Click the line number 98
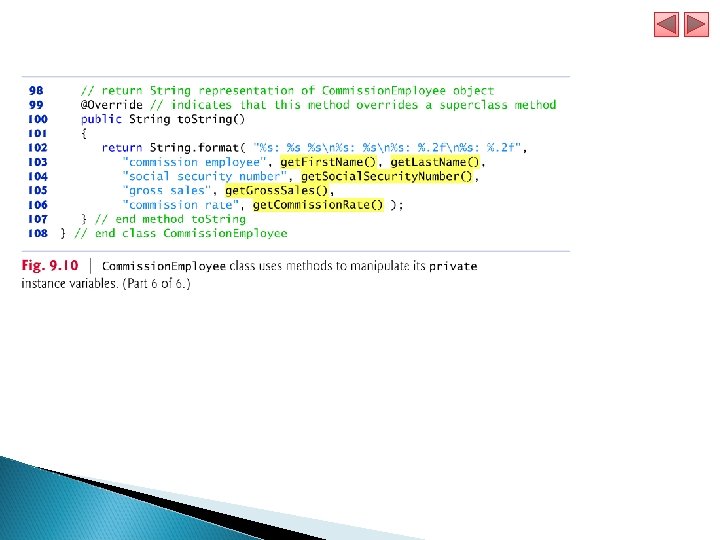The height and width of the screenshot is (540, 720). click(36, 90)
